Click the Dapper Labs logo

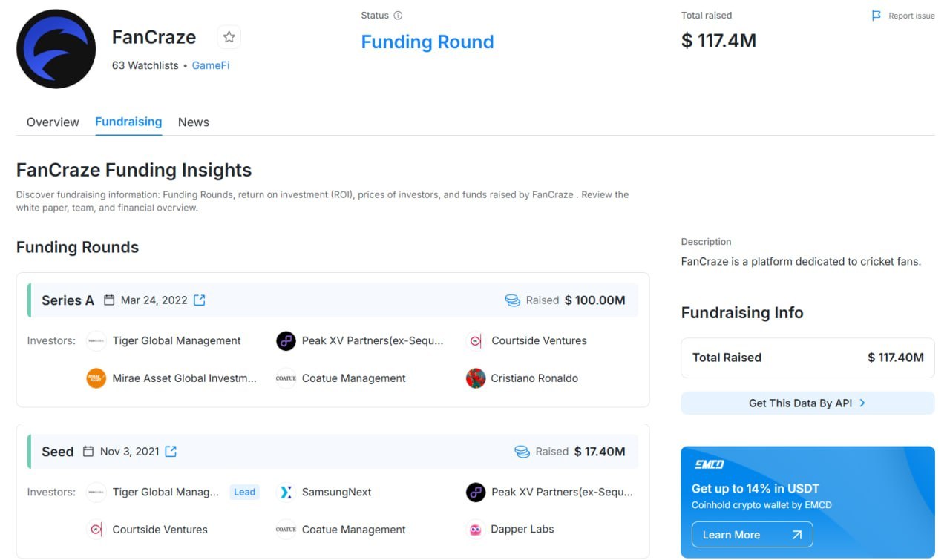[476, 530]
